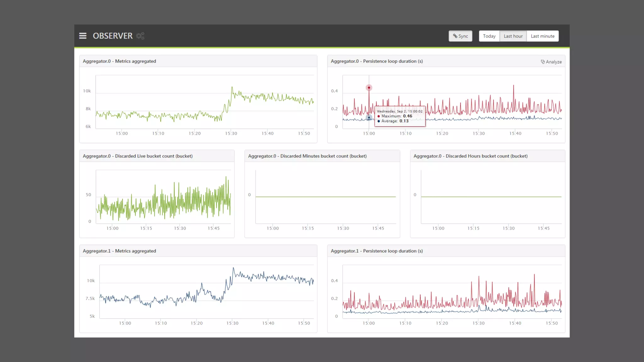
Task: Click the peak in Aggregator.0 Metrics chart
Action: point(232,87)
